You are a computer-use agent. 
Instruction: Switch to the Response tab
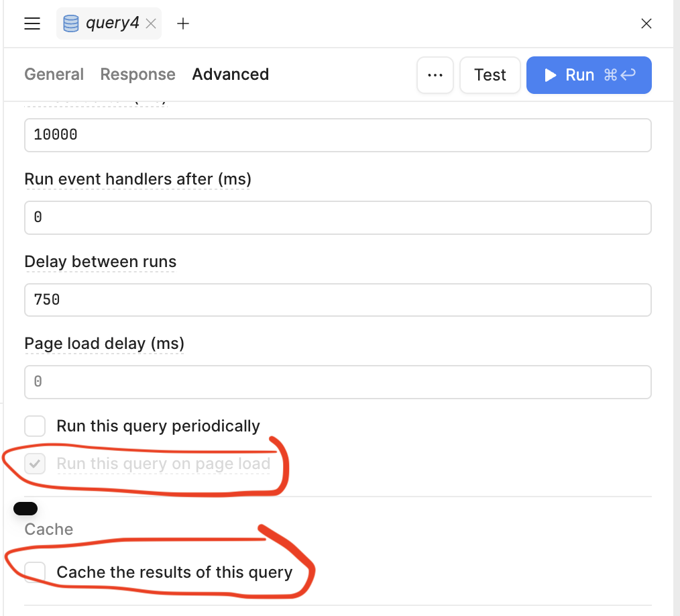point(137,74)
